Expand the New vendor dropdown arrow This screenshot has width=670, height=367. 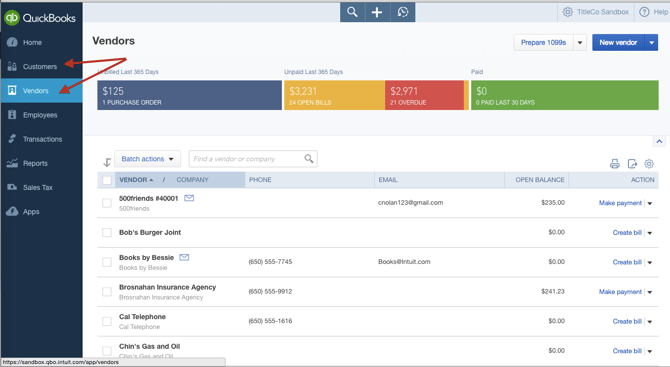651,43
